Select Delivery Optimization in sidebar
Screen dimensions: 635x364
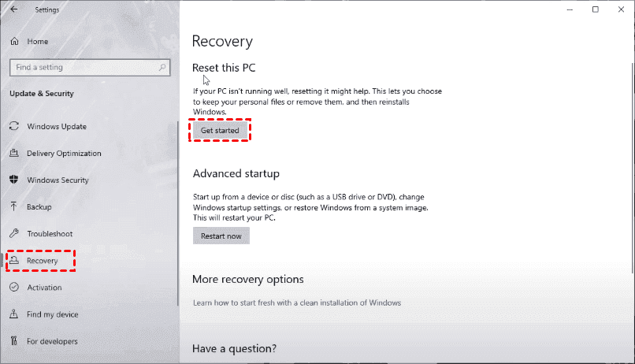click(x=64, y=154)
